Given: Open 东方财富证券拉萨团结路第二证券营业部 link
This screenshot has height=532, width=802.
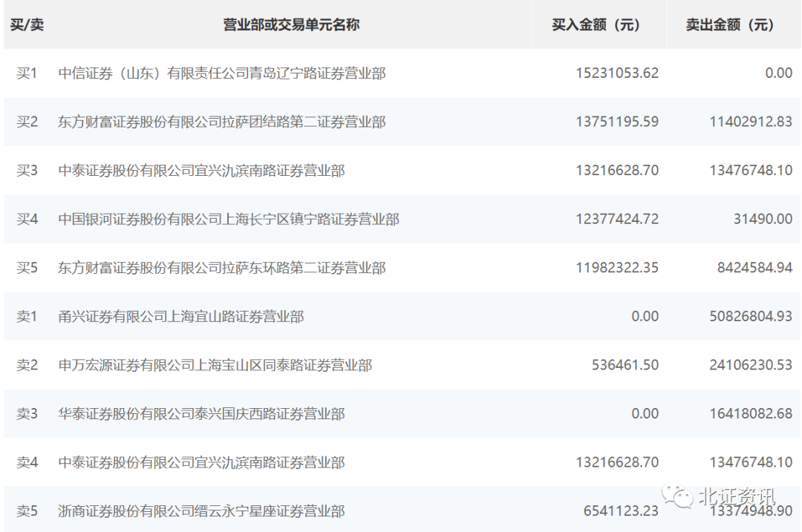Looking at the screenshot, I should click(222, 122).
